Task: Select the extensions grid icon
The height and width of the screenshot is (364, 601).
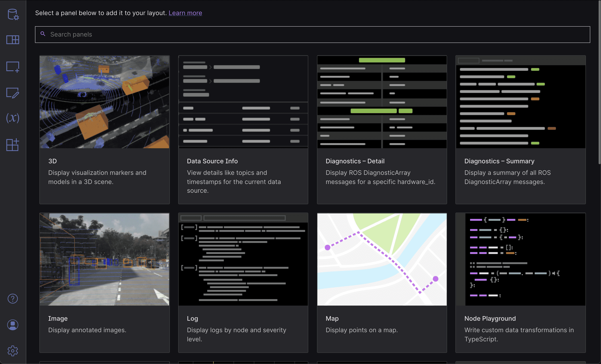Action: point(13,144)
